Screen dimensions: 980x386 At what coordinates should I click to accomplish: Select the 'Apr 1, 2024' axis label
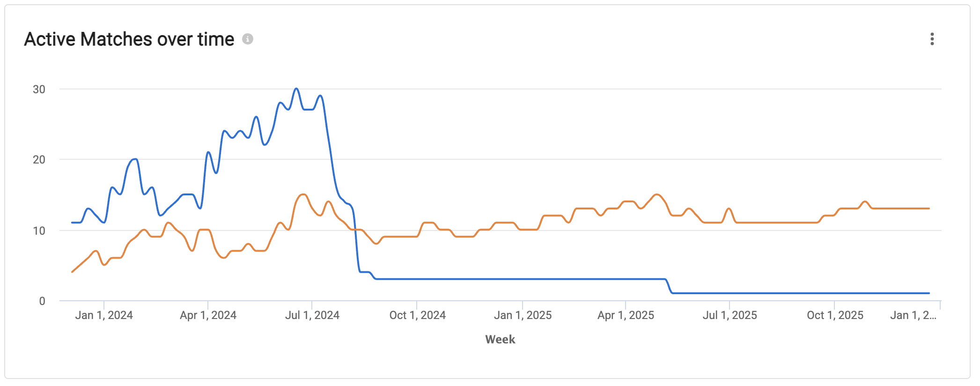click(208, 315)
